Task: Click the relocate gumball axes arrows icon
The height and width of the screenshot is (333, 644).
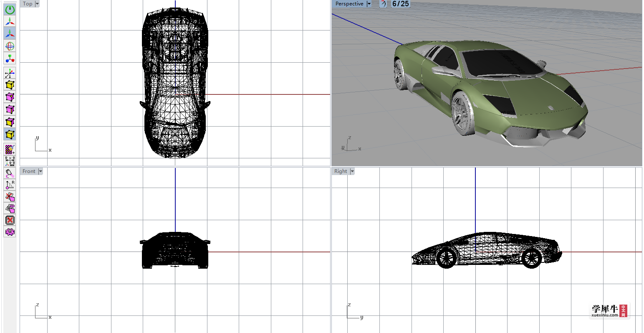Action: coord(10,73)
